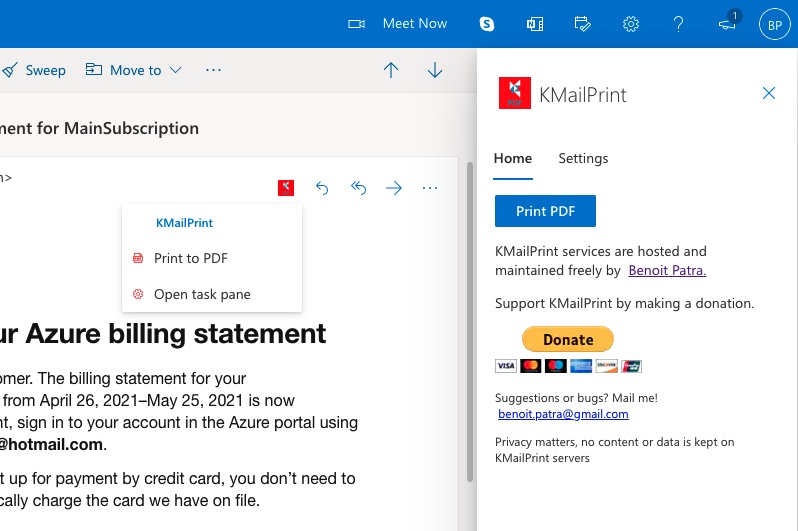Click the 'Suggestions or bugs? Mail me!' text
Image resolution: width=798 pixels, height=531 pixels.
click(x=576, y=398)
